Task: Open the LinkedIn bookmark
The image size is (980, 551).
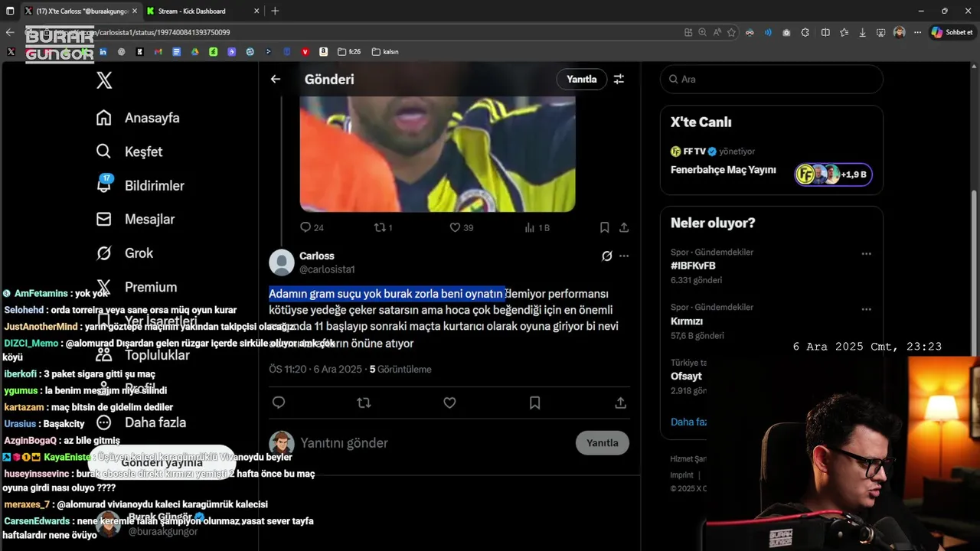Action: 103,52
